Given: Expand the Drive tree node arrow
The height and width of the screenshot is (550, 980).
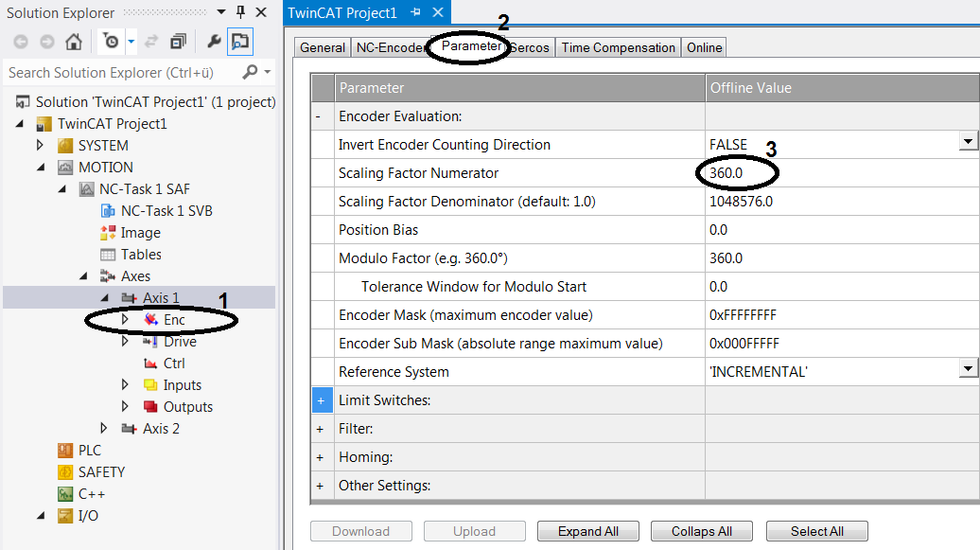Looking at the screenshot, I should (x=125, y=341).
